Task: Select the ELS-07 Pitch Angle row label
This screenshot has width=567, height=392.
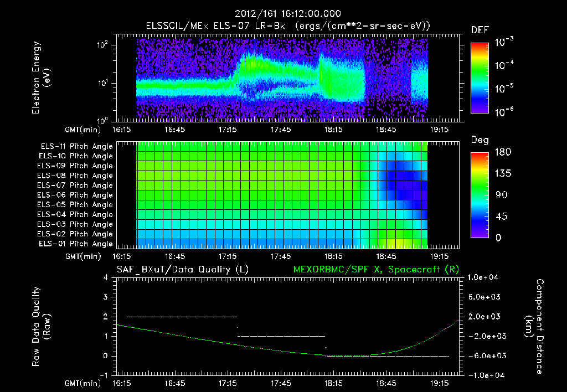Action: tap(75, 185)
